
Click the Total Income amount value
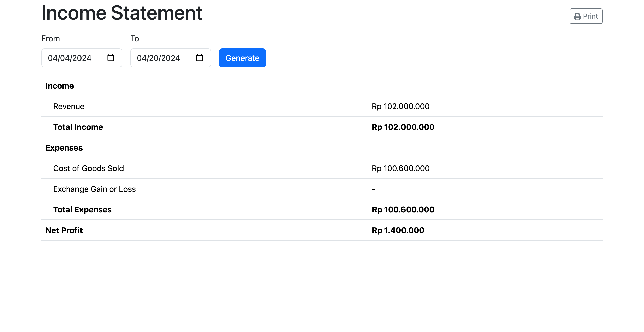pyautogui.click(x=403, y=127)
